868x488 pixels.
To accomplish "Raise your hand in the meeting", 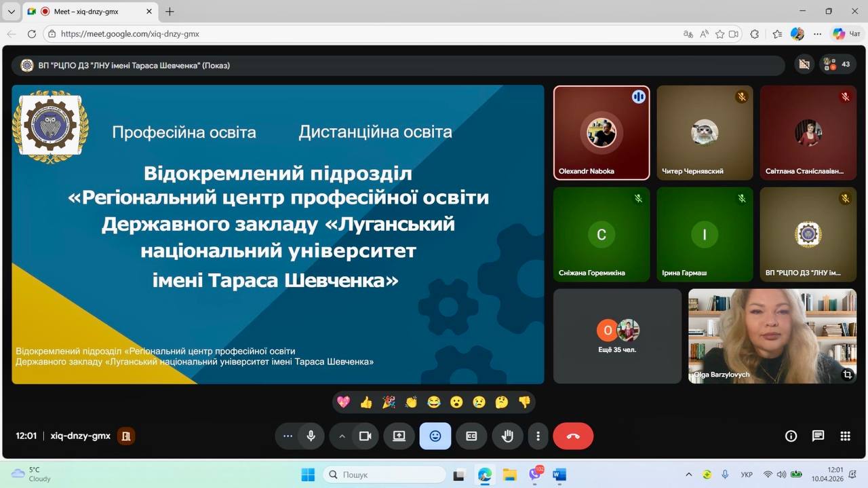I will pyautogui.click(x=507, y=436).
